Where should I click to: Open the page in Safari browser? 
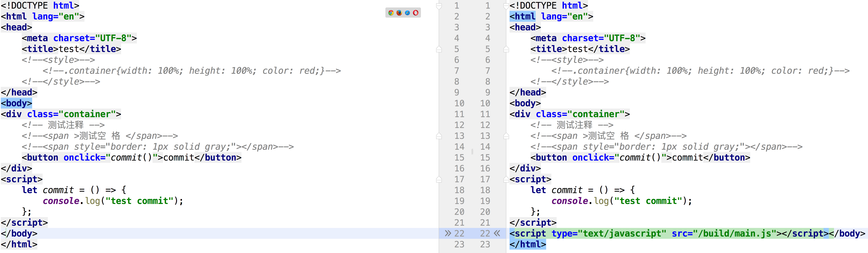tap(407, 13)
